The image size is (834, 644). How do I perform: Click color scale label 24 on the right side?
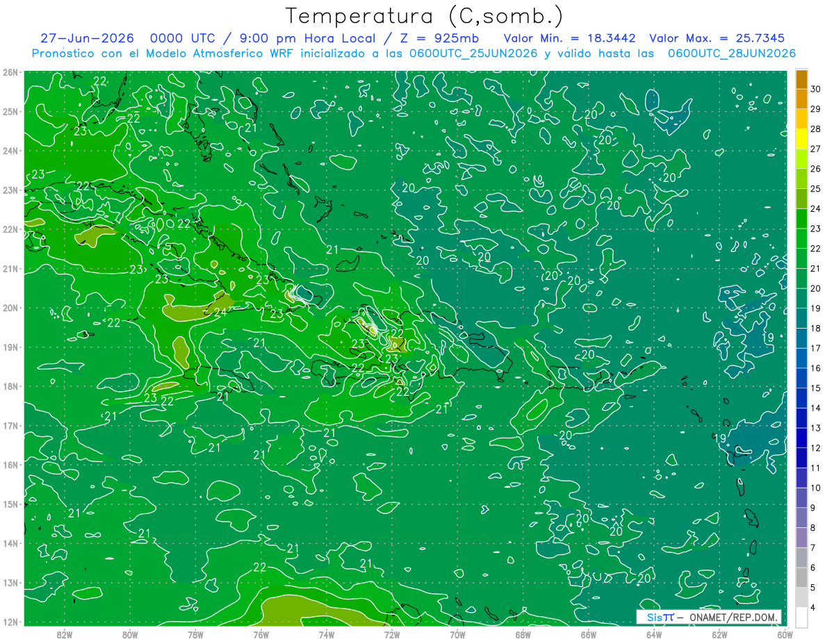coord(816,208)
